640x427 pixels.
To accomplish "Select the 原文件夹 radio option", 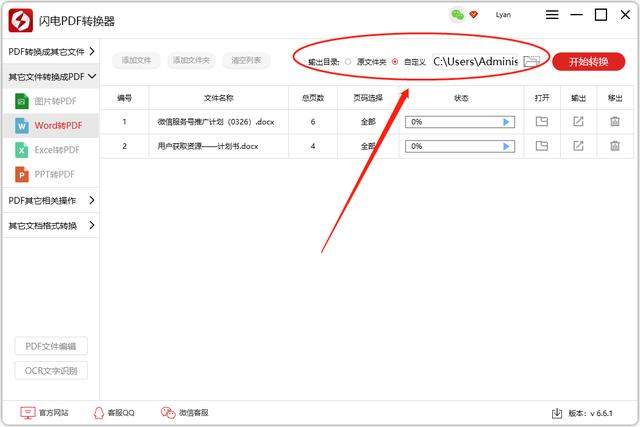I will click(x=348, y=62).
